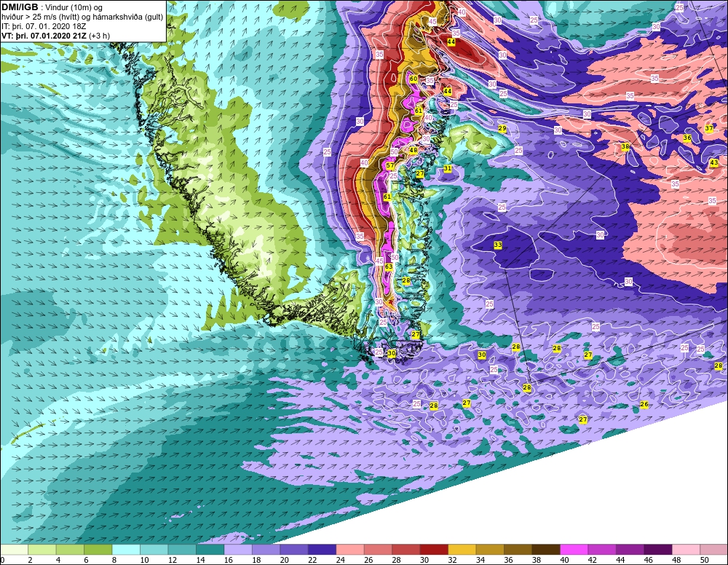
Task: Click the DMI/IGB title text
Action: [20, 7]
